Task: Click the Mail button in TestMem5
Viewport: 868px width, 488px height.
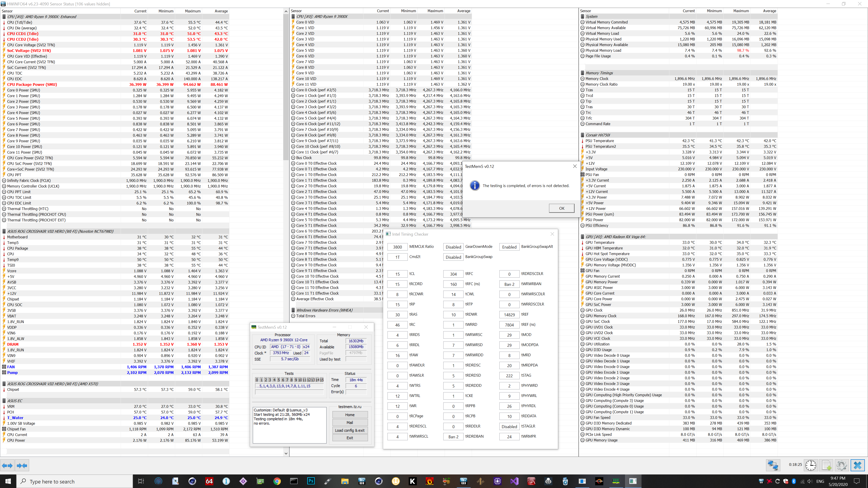Action: point(350,423)
